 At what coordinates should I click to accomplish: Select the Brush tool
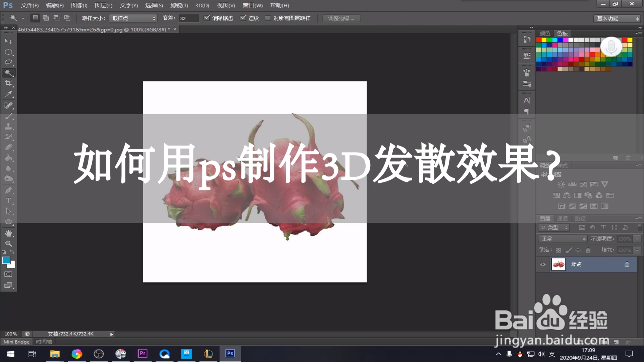[8, 116]
